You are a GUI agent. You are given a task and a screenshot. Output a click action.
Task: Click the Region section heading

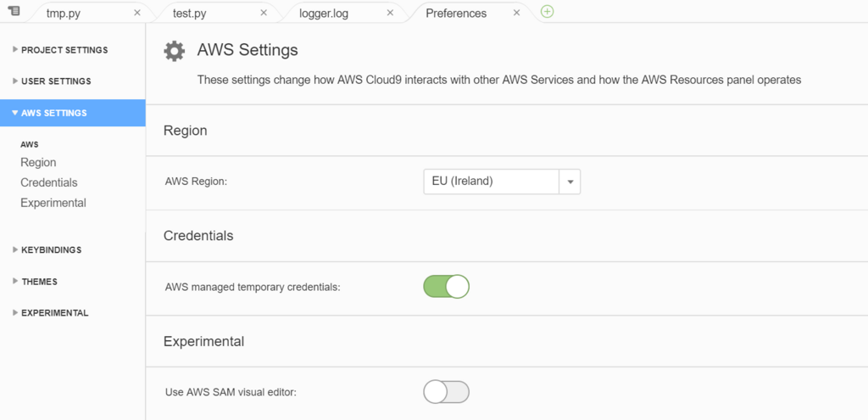click(x=186, y=131)
